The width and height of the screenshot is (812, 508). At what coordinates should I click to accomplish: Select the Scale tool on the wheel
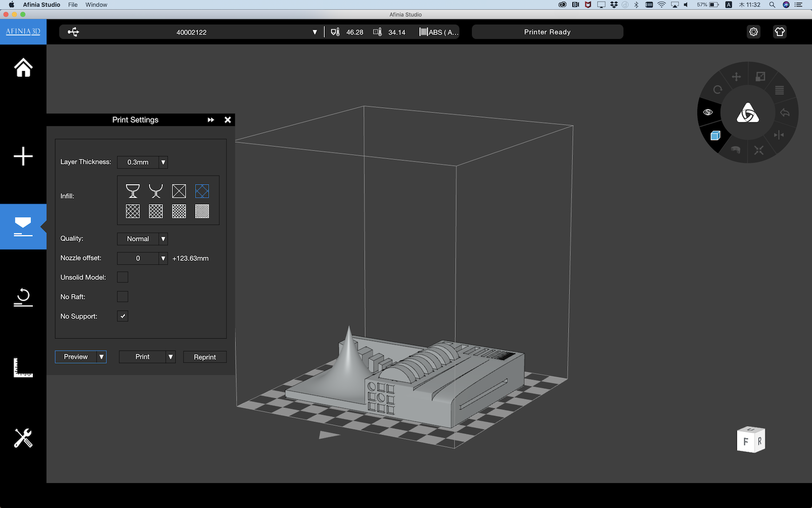(760, 77)
